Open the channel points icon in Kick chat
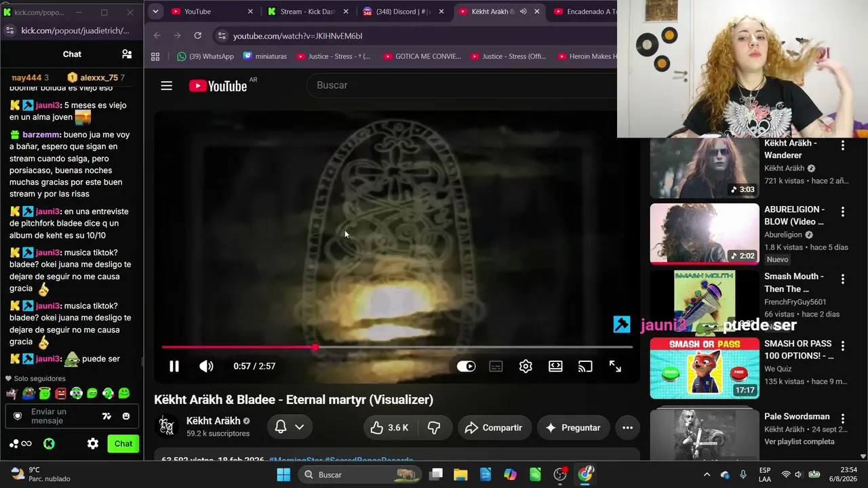This screenshot has width=868, height=488. (x=20, y=444)
